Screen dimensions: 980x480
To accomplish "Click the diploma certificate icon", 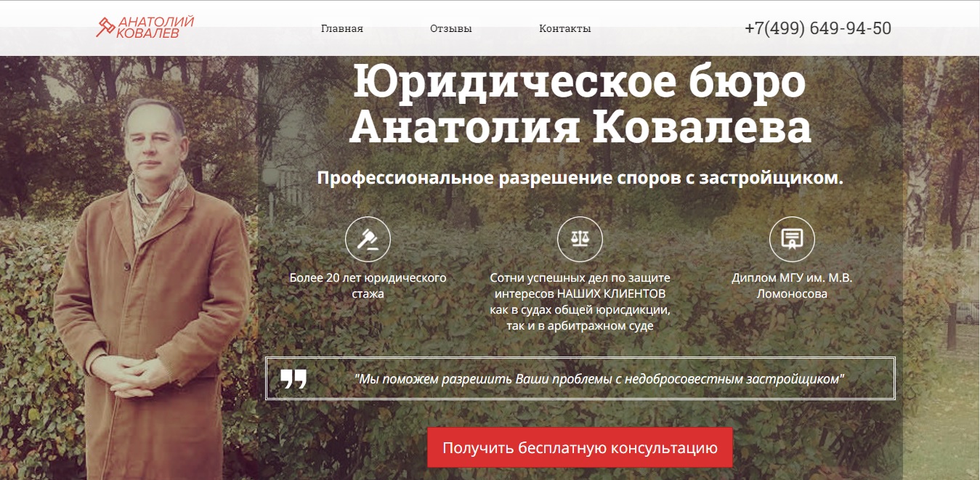I will 792,239.
